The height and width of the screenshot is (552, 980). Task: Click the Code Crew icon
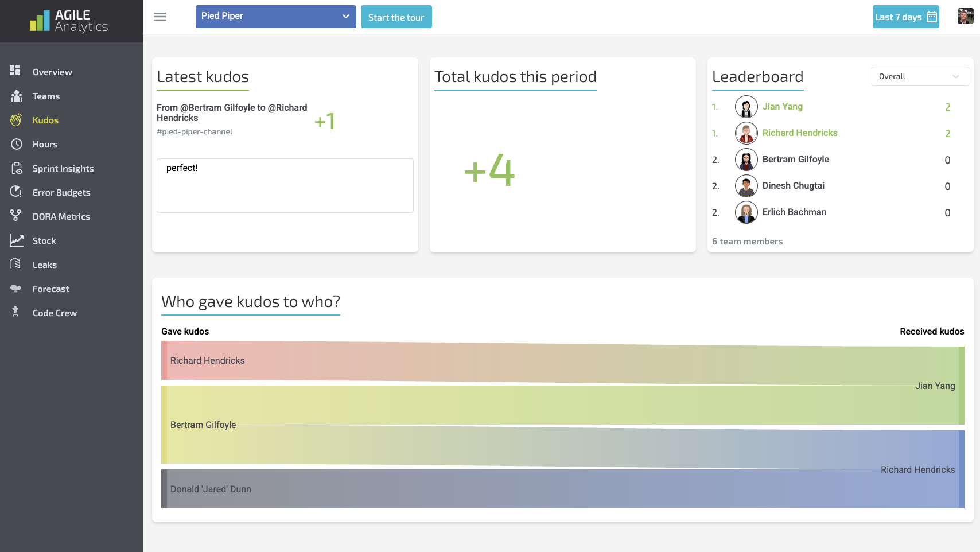point(16,312)
